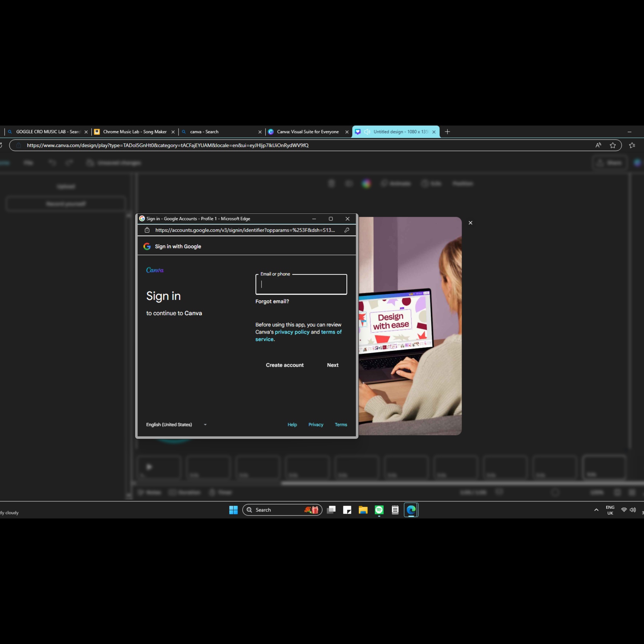Click the Email or phone field

(301, 285)
